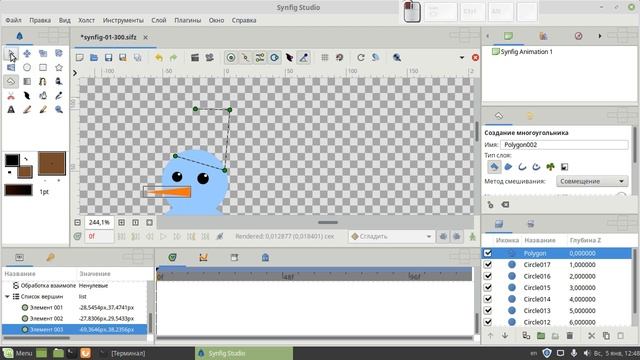The width and height of the screenshot is (640, 360).
Task: Select the Smooth Move tool
Action: tap(27, 53)
